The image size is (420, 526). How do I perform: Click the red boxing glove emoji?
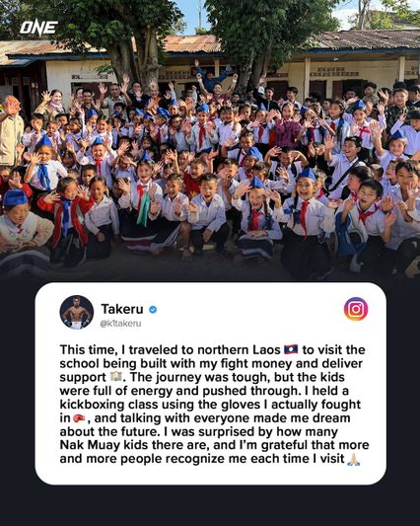pyautogui.click(x=79, y=418)
